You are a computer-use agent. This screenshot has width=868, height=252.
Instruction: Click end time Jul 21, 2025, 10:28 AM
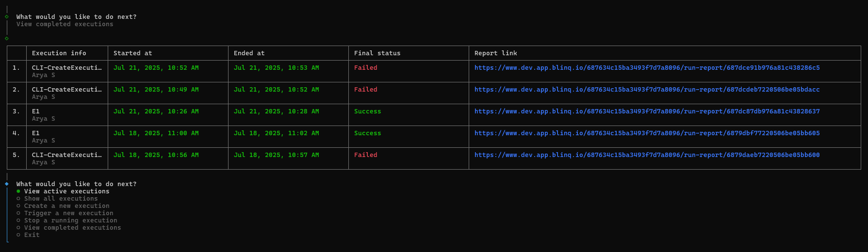pos(276,111)
